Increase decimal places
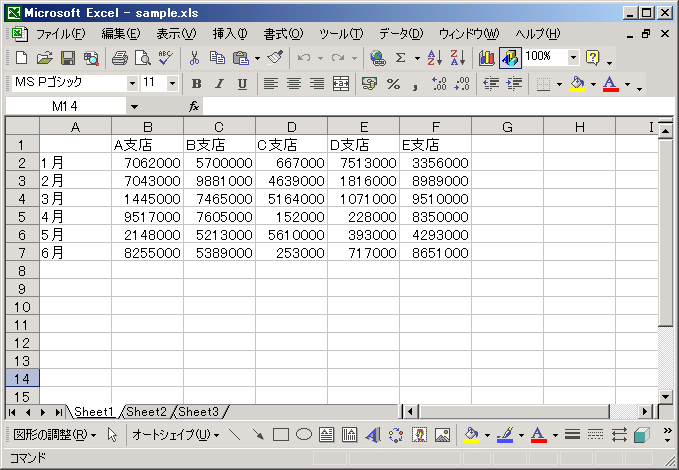The image size is (679, 470). 439,84
